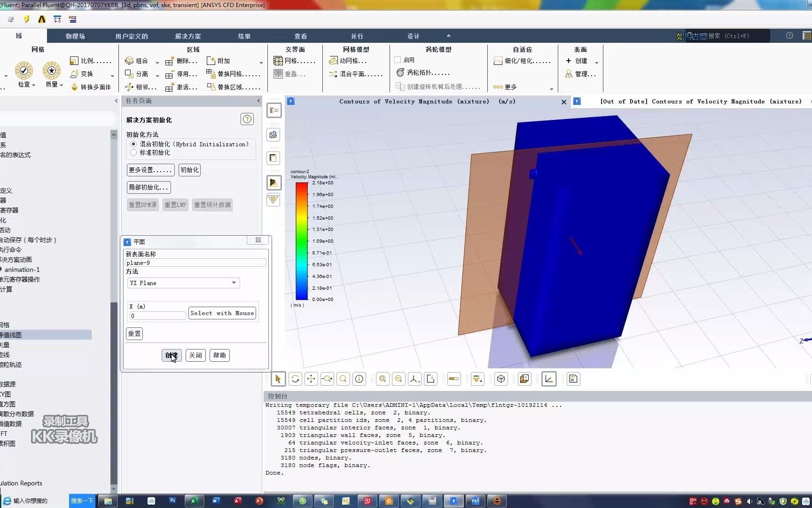This screenshot has width=812, height=508.
Task: Open the axis orientation view icon
Action: click(414, 379)
